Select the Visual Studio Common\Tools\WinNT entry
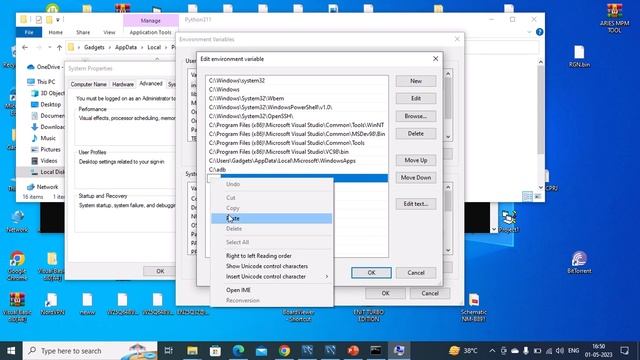 click(297, 125)
